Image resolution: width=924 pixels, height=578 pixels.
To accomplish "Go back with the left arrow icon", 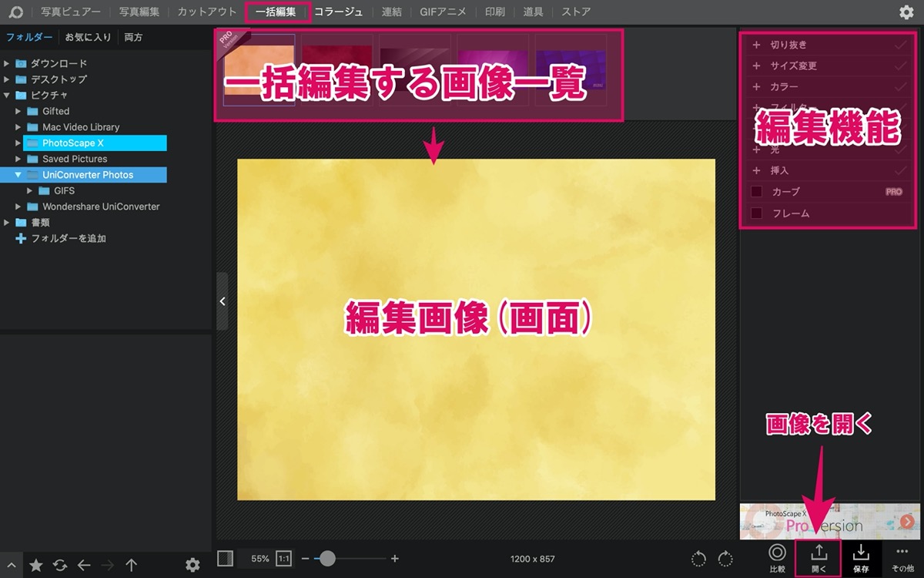I will point(84,565).
